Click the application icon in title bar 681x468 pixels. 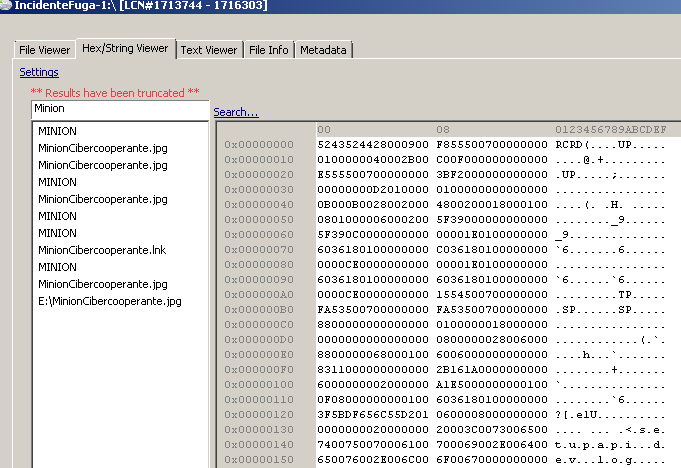click(7, 5)
